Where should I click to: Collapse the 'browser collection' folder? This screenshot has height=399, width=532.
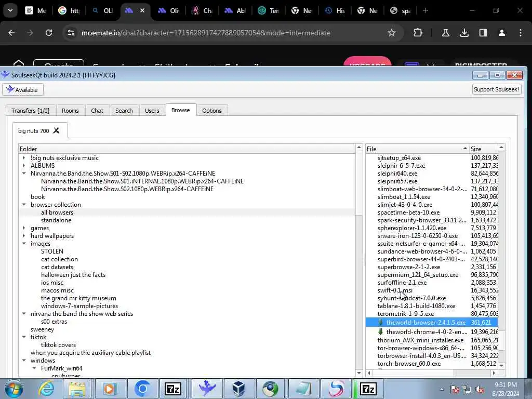pyautogui.click(x=24, y=205)
